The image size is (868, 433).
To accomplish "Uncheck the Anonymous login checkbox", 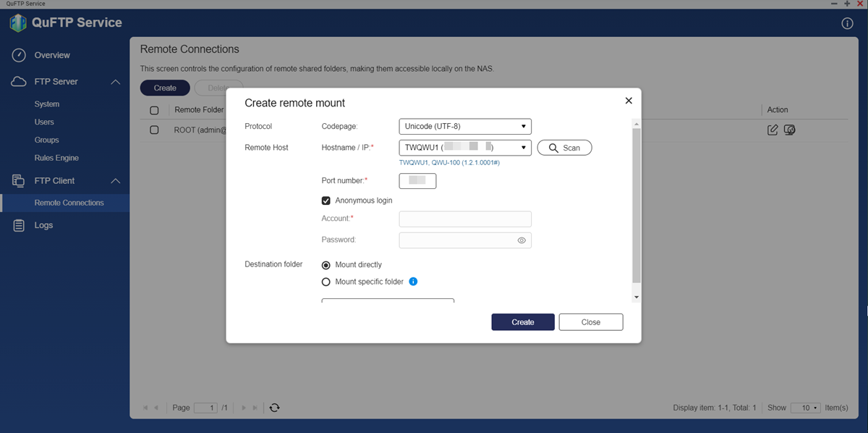I will point(326,201).
